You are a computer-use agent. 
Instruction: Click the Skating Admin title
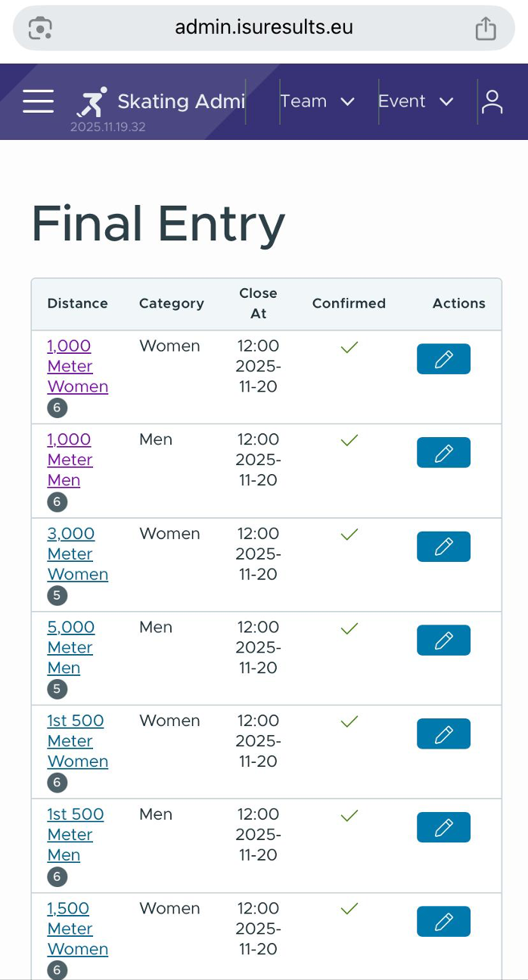coord(181,101)
